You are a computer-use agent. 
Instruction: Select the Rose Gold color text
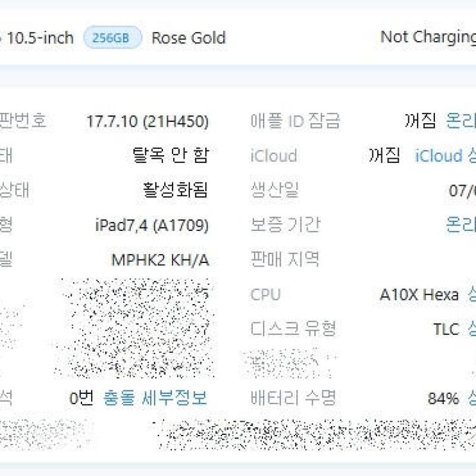(189, 38)
